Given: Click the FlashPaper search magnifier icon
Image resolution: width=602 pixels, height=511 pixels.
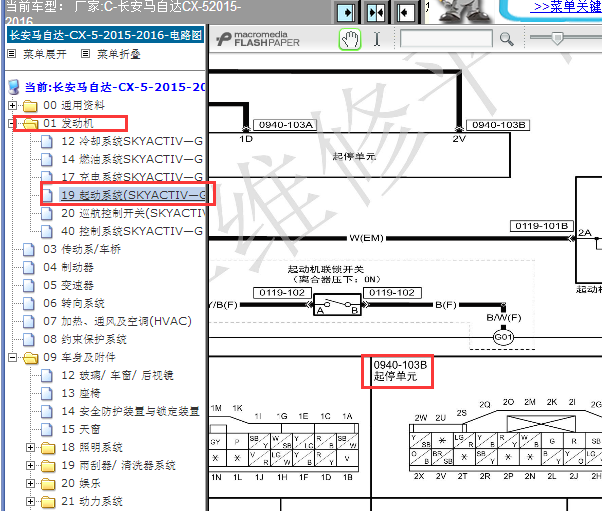Looking at the screenshot, I should 506,39.
